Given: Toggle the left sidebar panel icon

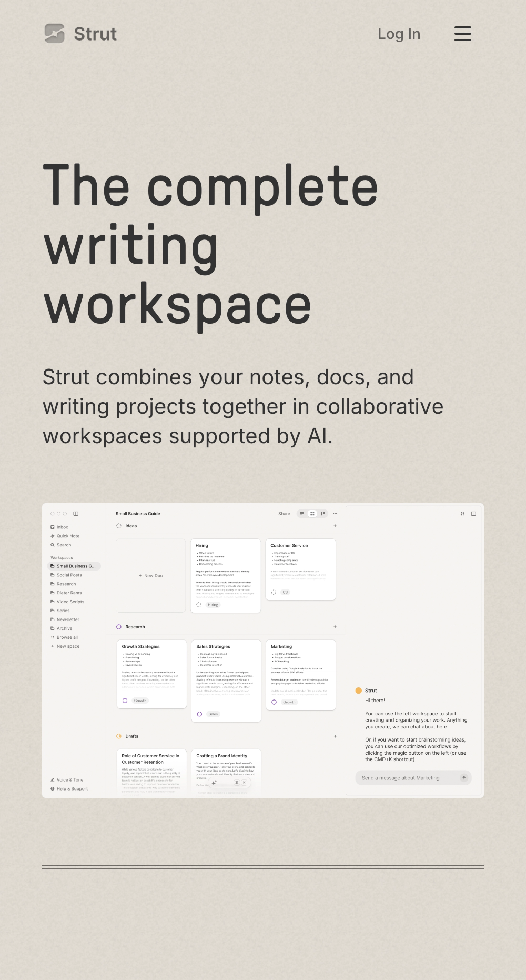Looking at the screenshot, I should (76, 514).
